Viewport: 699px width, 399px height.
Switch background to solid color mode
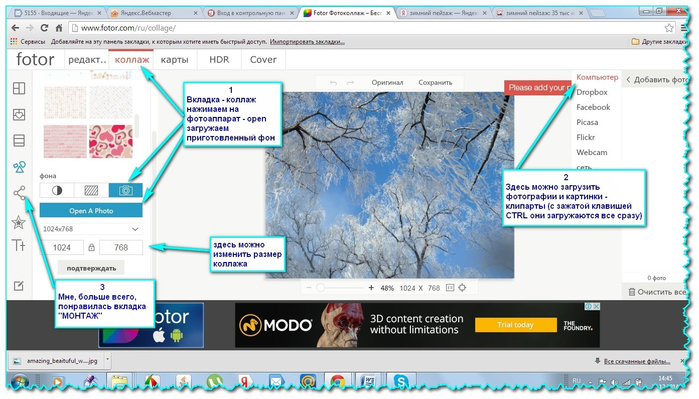tap(57, 190)
